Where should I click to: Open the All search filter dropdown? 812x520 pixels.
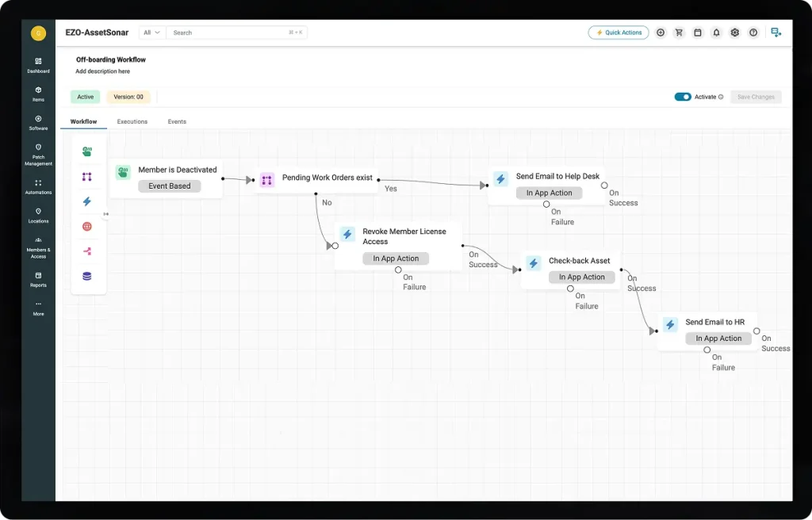[x=151, y=32]
